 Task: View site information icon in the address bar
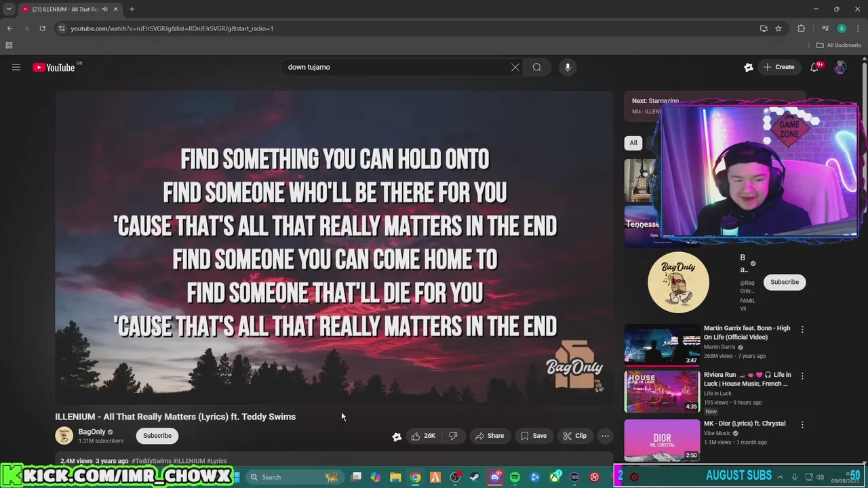coord(62,28)
